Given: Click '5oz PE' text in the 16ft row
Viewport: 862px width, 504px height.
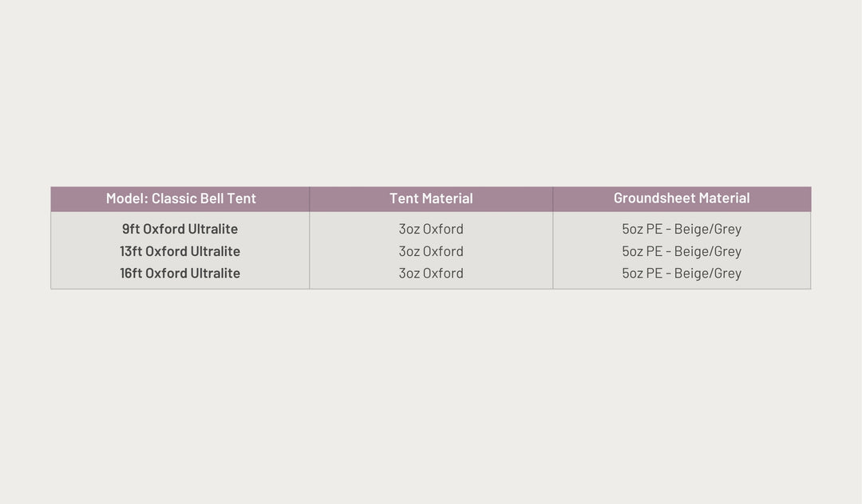Looking at the screenshot, I should pos(642,273).
